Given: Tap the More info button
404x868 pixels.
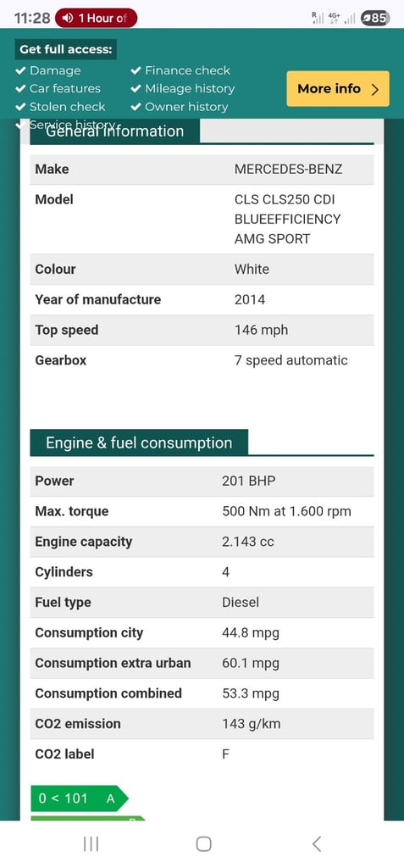Looking at the screenshot, I should (x=338, y=88).
